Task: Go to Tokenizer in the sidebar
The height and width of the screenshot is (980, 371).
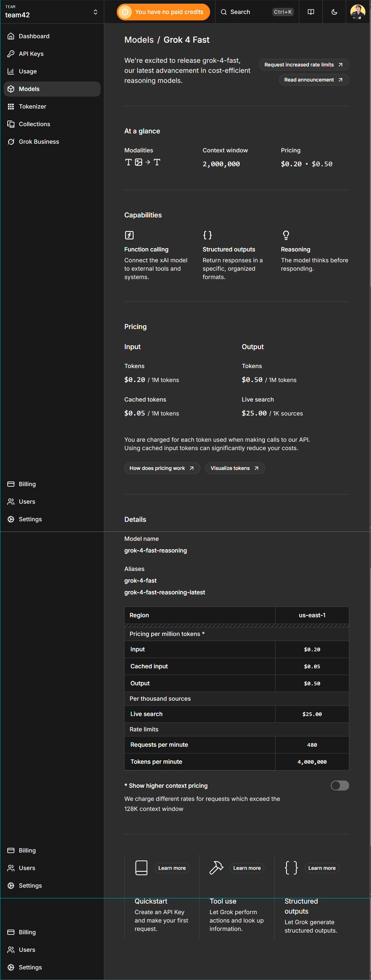Action: pos(32,107)
